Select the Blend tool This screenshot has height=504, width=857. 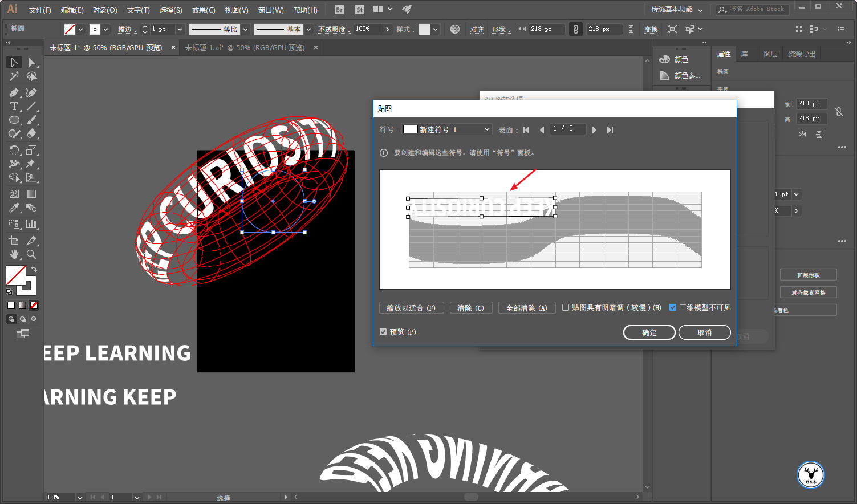coord(32,208)
